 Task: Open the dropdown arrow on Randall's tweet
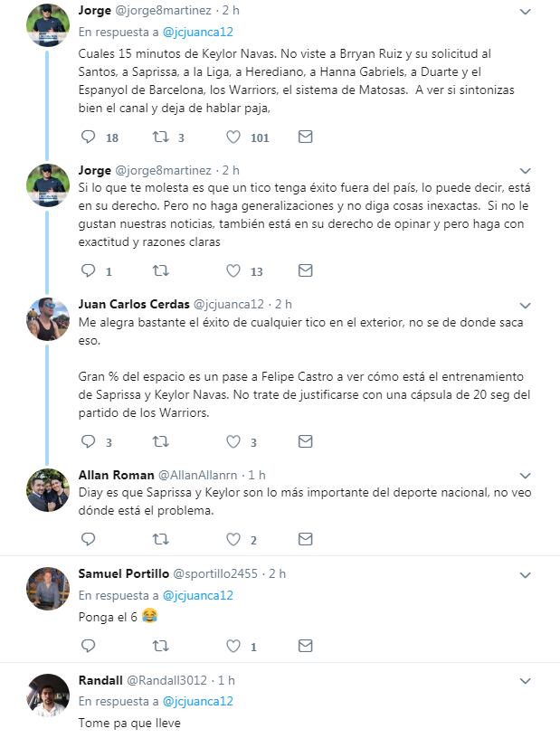(526, 681)
